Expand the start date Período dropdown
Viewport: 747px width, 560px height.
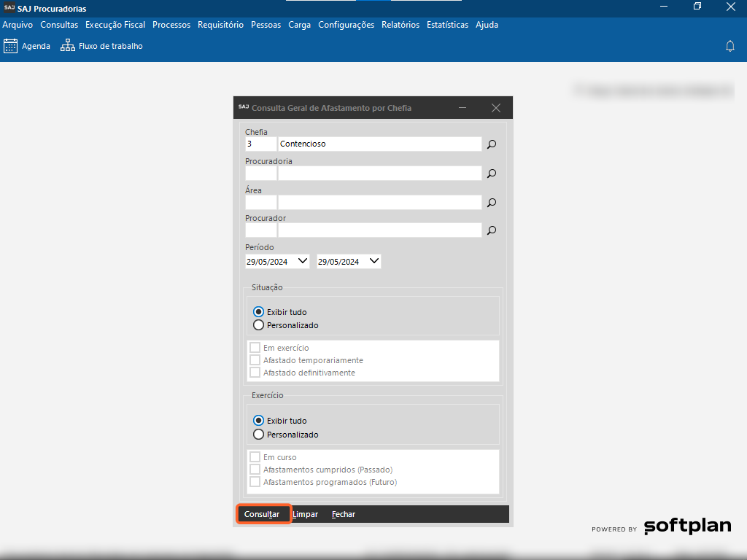pos(303,261)
